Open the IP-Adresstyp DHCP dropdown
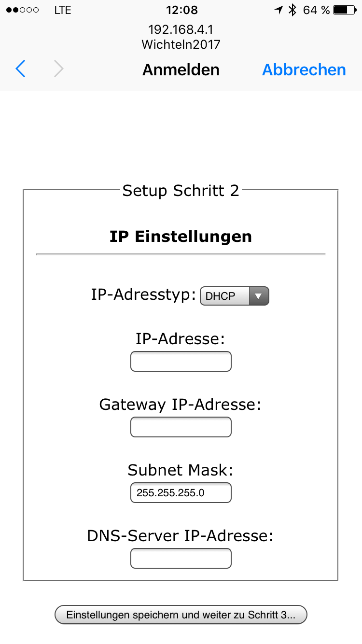 (x=234, y=296)
